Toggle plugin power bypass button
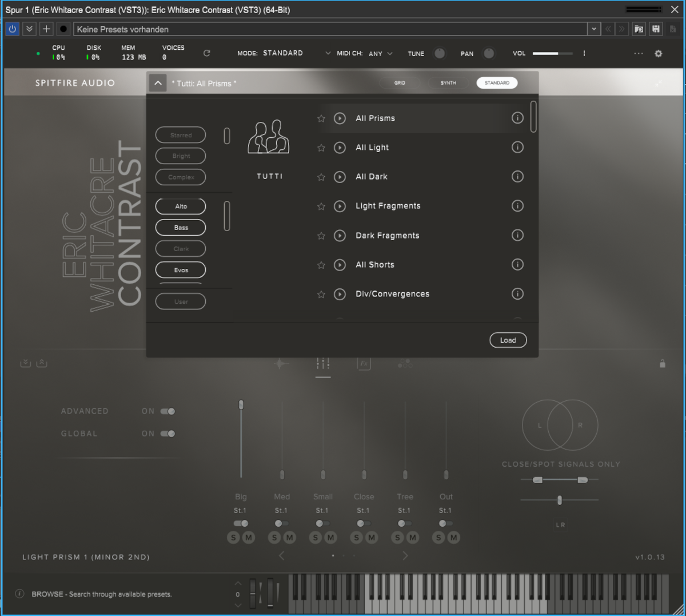The width and height of the screenshot is (686, 616). pyautogui.click(x=12, y=29)
